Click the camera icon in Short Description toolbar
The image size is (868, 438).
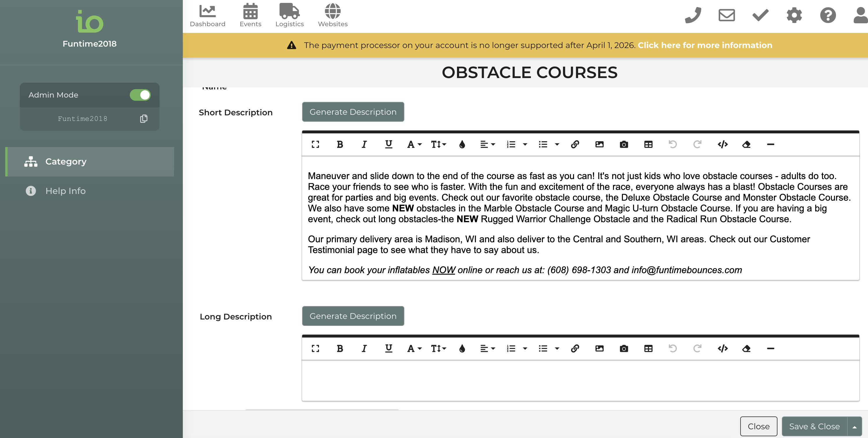[x=624, y=145]
